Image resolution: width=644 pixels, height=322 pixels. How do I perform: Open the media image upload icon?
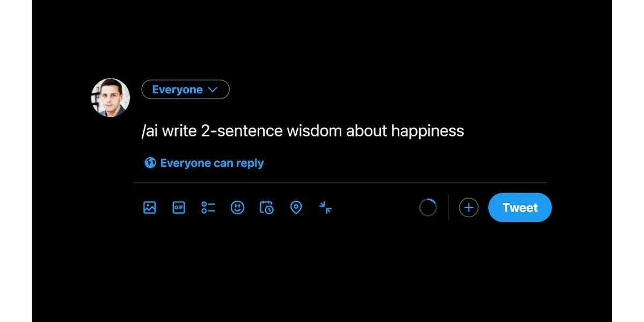pos(150,208)
